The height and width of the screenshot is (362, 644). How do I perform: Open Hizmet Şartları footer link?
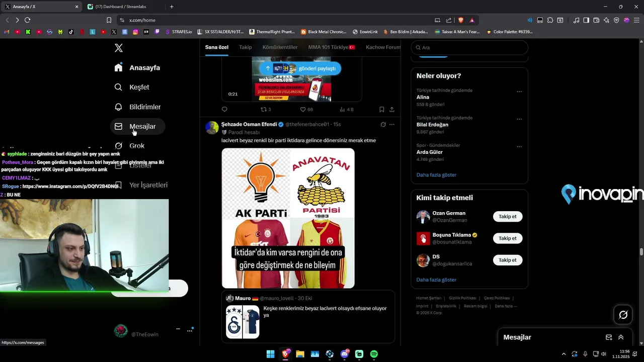429,298
